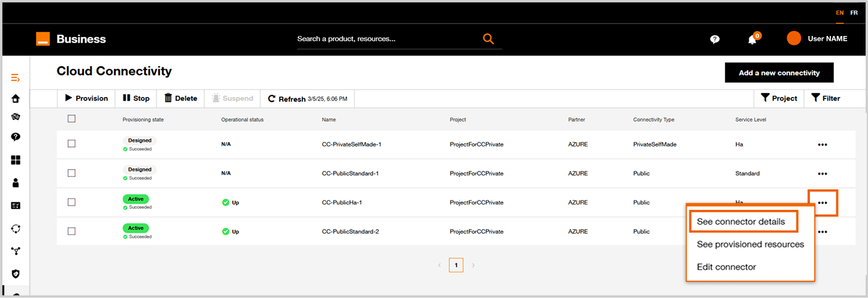
Task: Click the orange Business logo
Action: tap(42, 39)
